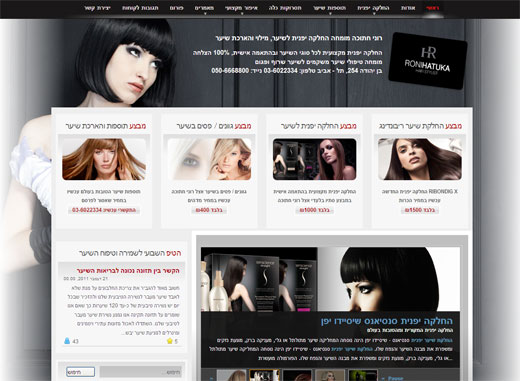Click the Roni Hatuka HR logo card
Screen dimensions: 520x381
pyautogui.click(x=428, y=61)
